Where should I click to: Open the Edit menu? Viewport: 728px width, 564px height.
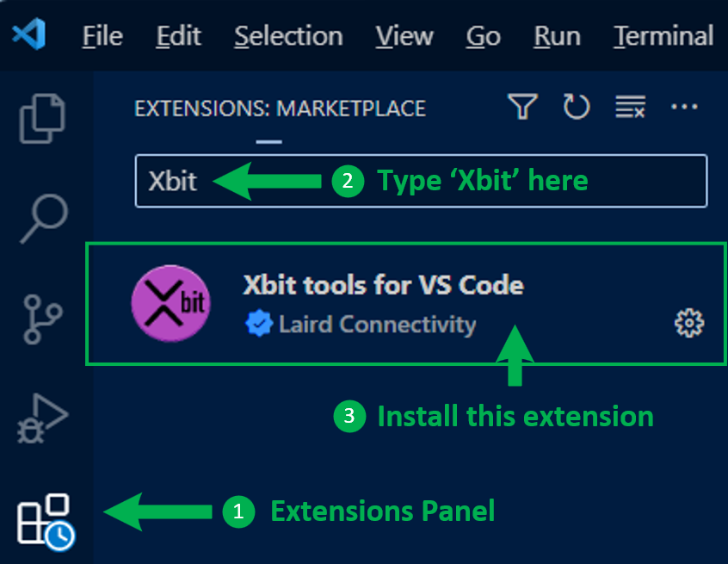click(178, 36)
